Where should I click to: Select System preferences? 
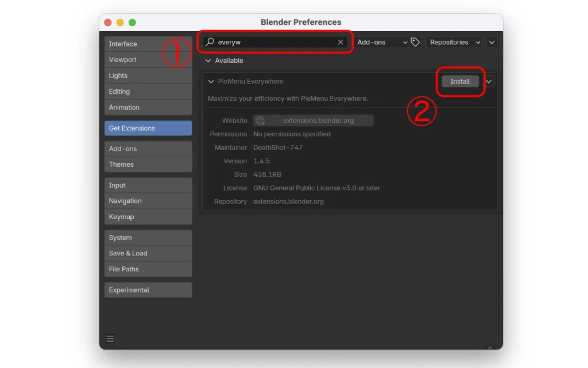pyautogui.click(x=148, y=237)
